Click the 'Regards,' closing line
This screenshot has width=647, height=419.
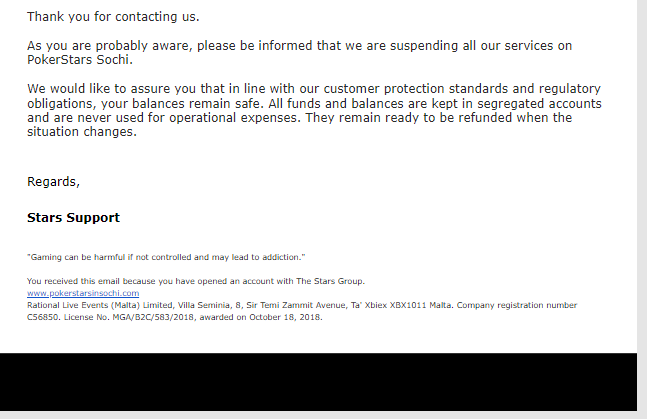coord(53,181)
